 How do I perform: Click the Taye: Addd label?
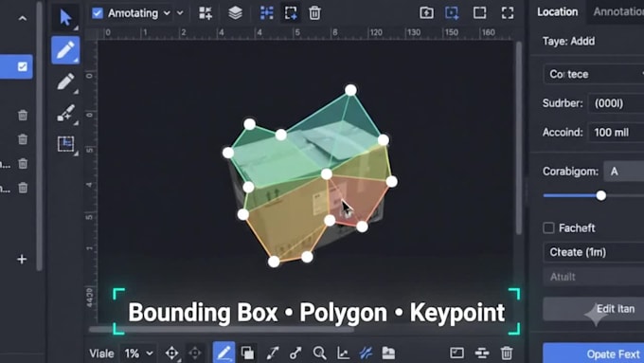(x=568, y=41)
